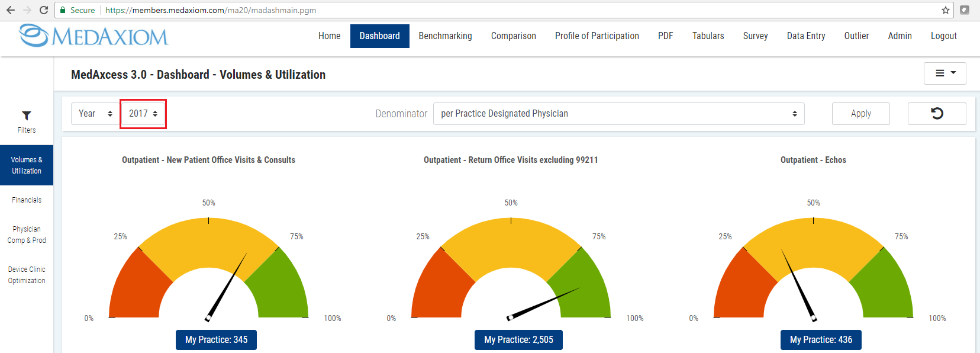
Task: Click the browser extension icon
Action: click(x=965, y=10)
